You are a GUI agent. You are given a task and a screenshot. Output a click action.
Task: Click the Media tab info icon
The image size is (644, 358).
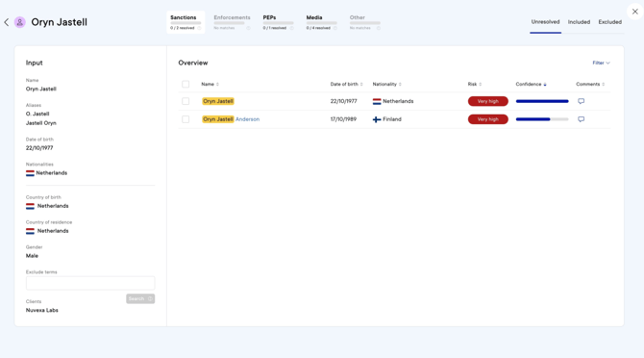tap(335, 28)
